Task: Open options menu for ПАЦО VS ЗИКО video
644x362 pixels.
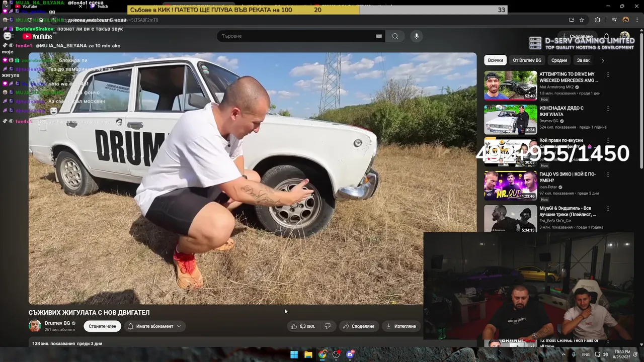Action: pyautogui.click(x=608, y=175)
